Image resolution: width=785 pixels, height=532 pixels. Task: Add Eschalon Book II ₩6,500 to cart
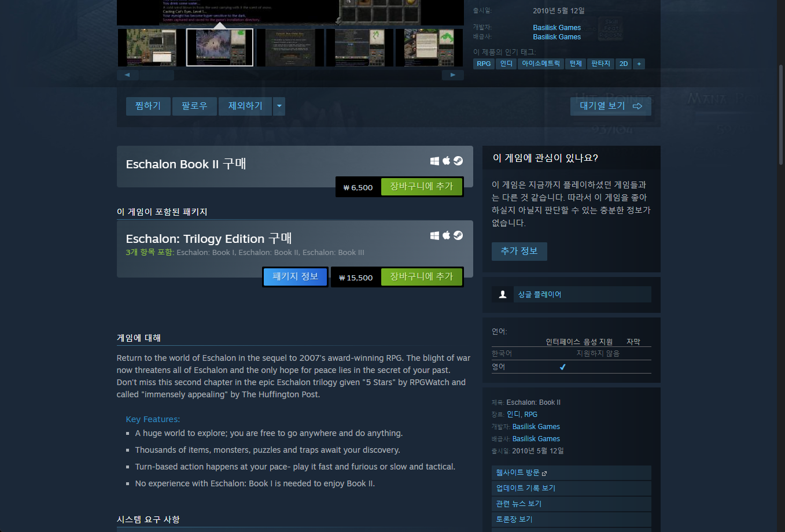coord(422,187)
